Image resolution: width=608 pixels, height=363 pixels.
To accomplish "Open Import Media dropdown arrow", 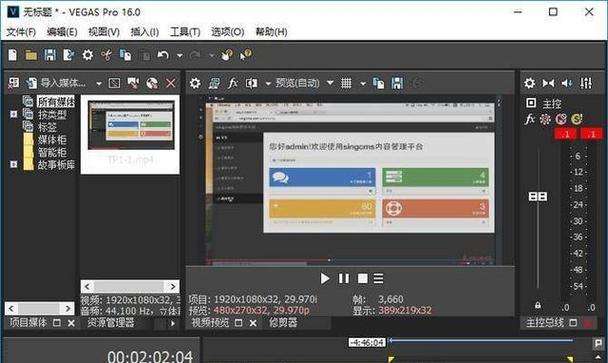I will (99, 83).
